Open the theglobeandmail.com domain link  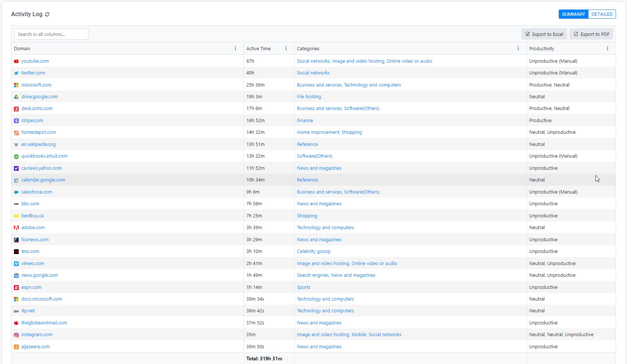[x=44, y=323]
